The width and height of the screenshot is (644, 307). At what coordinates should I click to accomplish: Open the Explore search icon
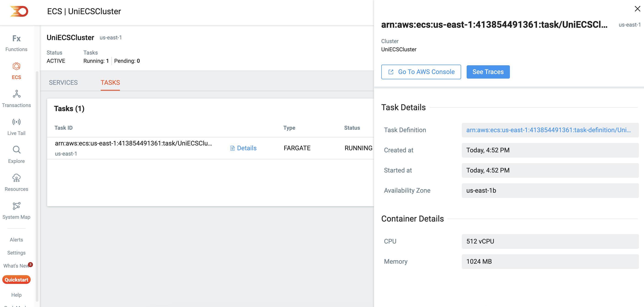pos(16,150)
